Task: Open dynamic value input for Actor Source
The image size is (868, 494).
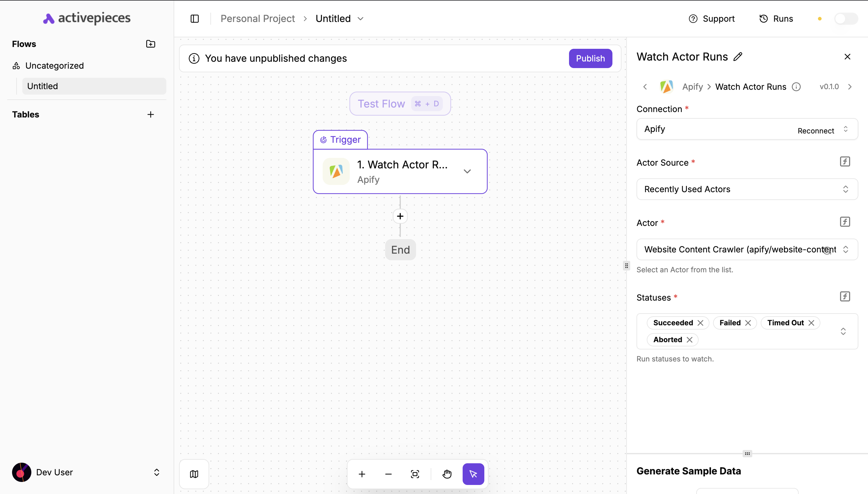Action: coord(845,161)
